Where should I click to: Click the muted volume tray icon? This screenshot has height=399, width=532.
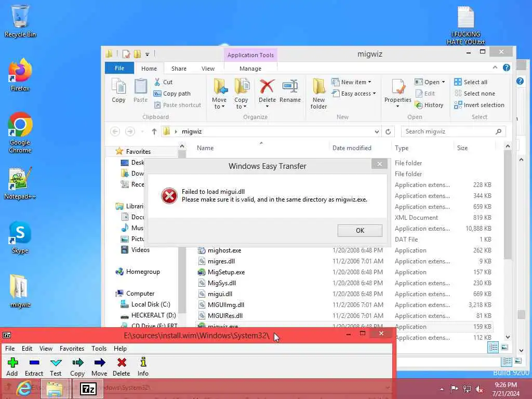pos(480,389)
